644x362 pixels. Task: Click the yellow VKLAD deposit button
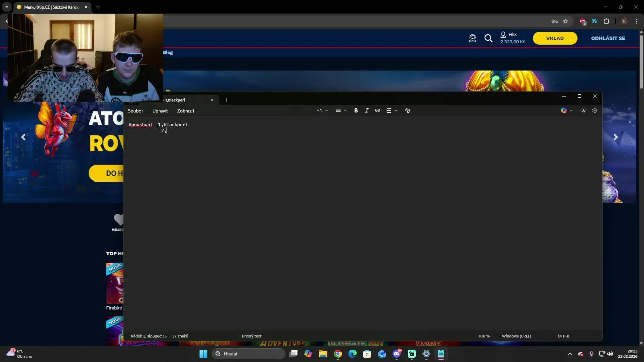point(555,38)
